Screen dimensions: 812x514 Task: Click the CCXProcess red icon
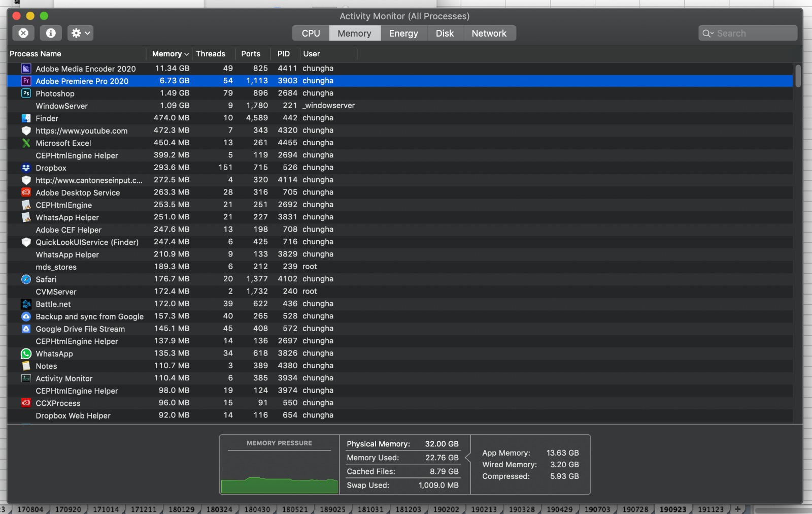point(26,403)
